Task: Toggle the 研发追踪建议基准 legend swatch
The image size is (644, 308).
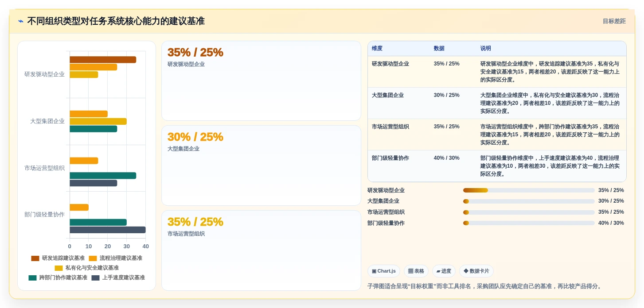Action: tap(35, 258)
